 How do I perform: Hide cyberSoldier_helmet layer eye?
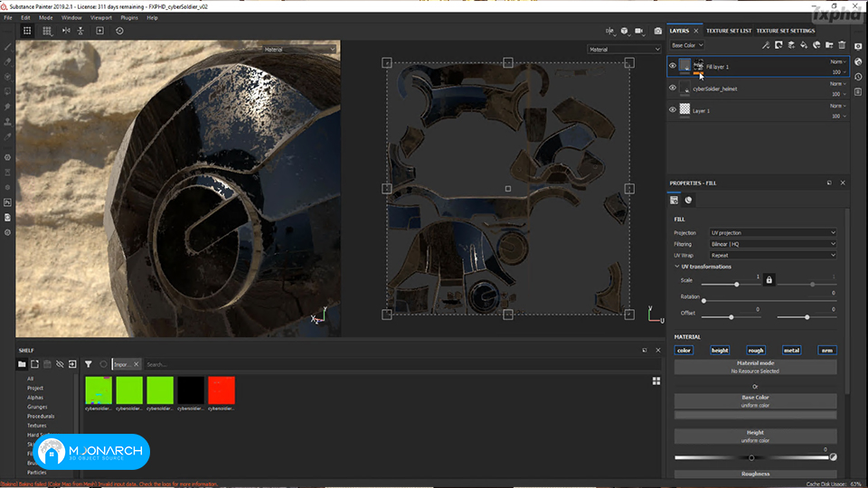(673, 88)
